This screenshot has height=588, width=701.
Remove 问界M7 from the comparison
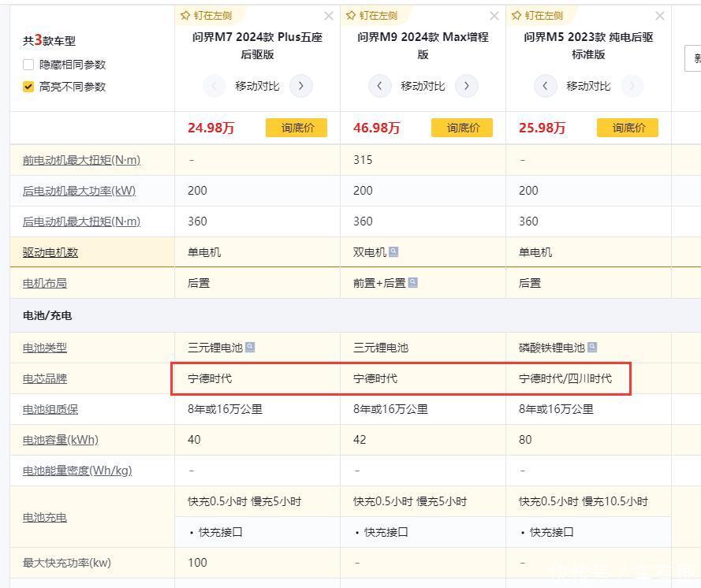coord(329,16)
